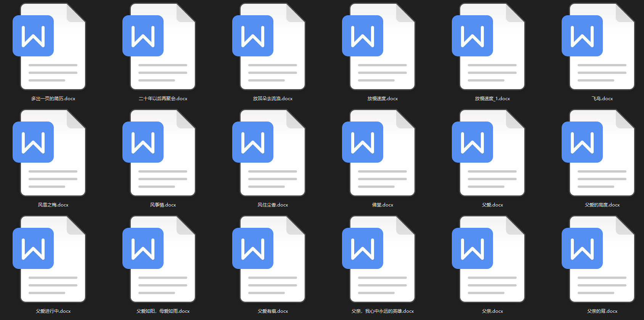Click the file name label 风雪之梅.docx

[53, 205]
